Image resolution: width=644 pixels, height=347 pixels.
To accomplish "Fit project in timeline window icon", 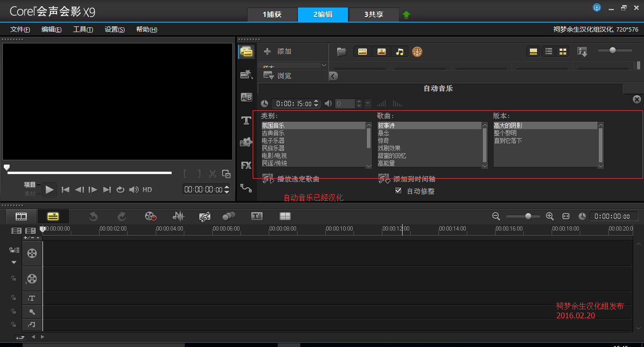I will click(x=566, y=216).
